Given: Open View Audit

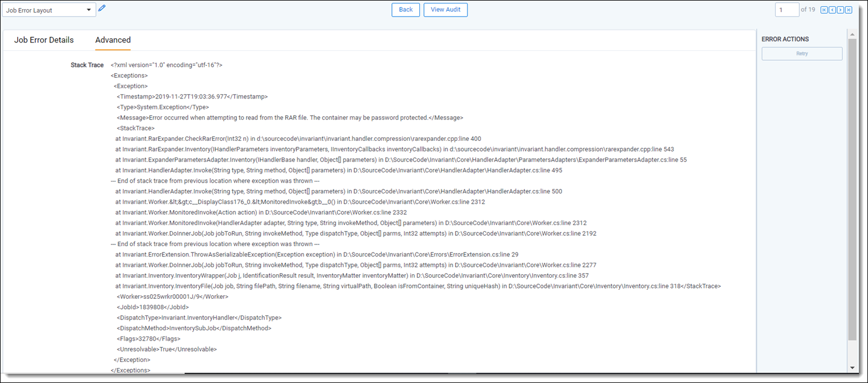Looking at the screenshot, I should pyautogui.click(x=445, y=10).
